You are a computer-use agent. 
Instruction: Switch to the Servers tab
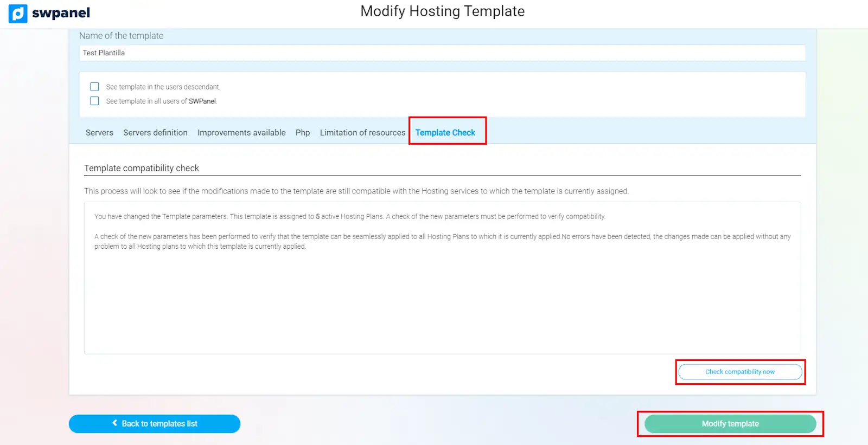click(x=99, y=133)
